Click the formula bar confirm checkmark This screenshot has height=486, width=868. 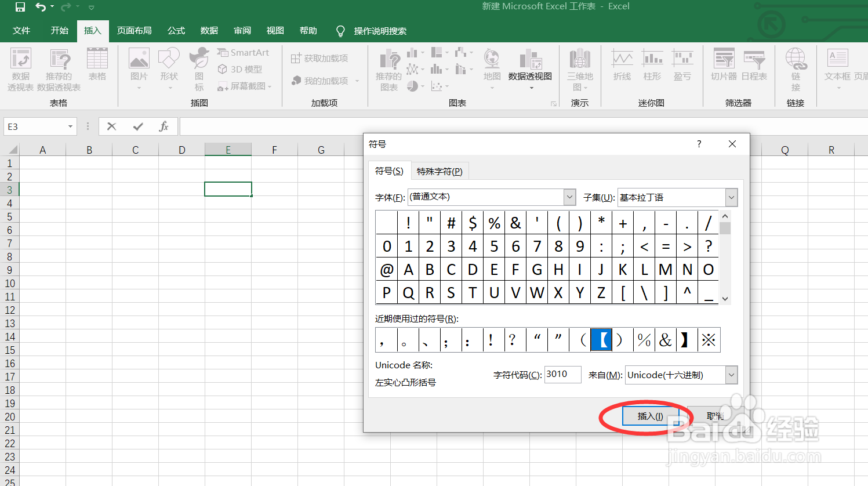click(138, 126)
